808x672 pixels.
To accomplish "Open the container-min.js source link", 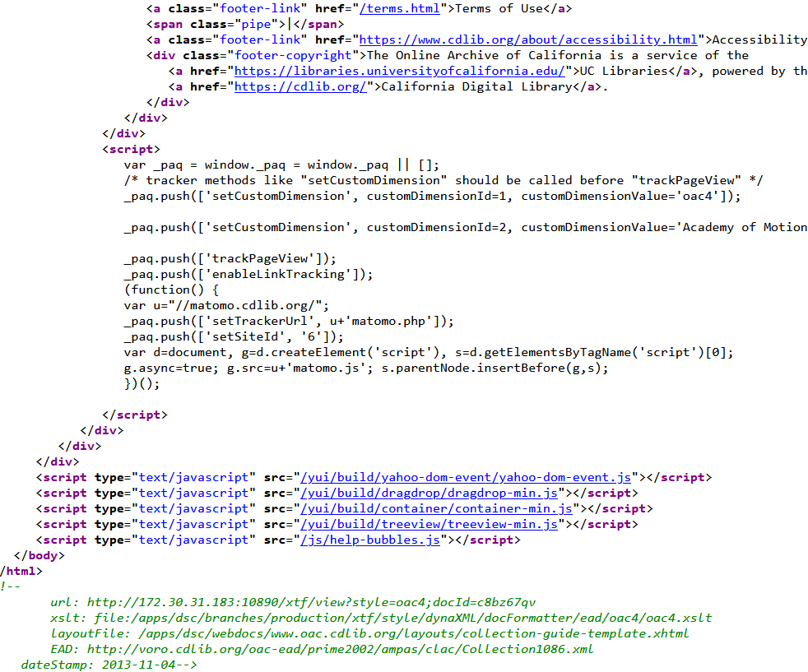I will pos(436,509).
